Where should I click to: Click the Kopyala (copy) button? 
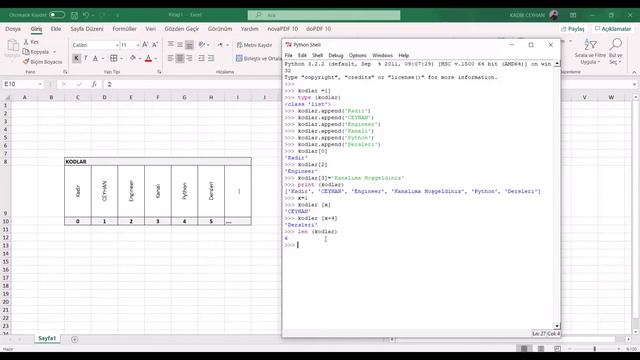click(x=37, y=52)
